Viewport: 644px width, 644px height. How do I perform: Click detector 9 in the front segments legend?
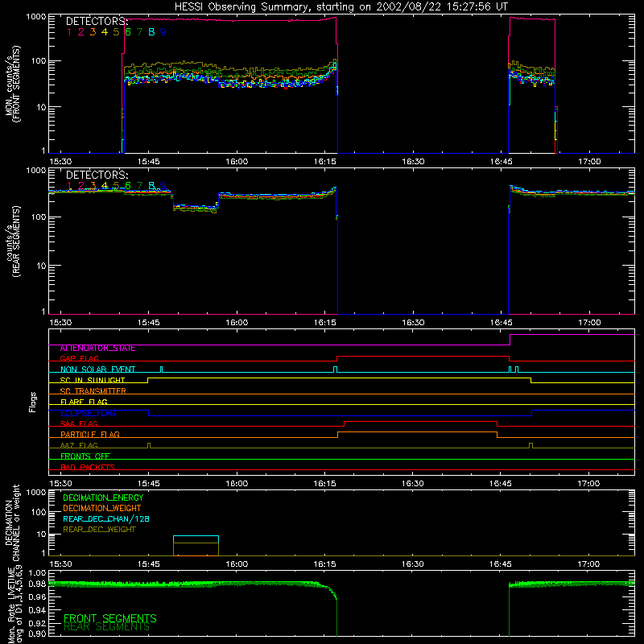163,32
